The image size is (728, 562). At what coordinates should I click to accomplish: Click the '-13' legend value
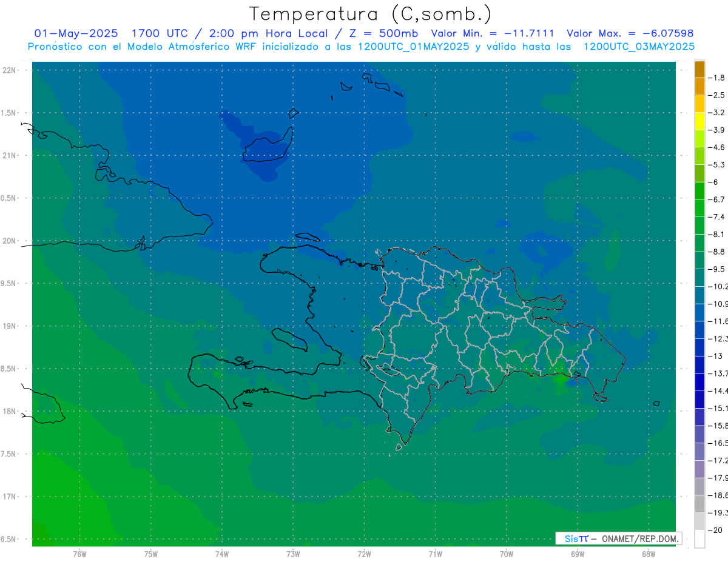pos(715,356)
